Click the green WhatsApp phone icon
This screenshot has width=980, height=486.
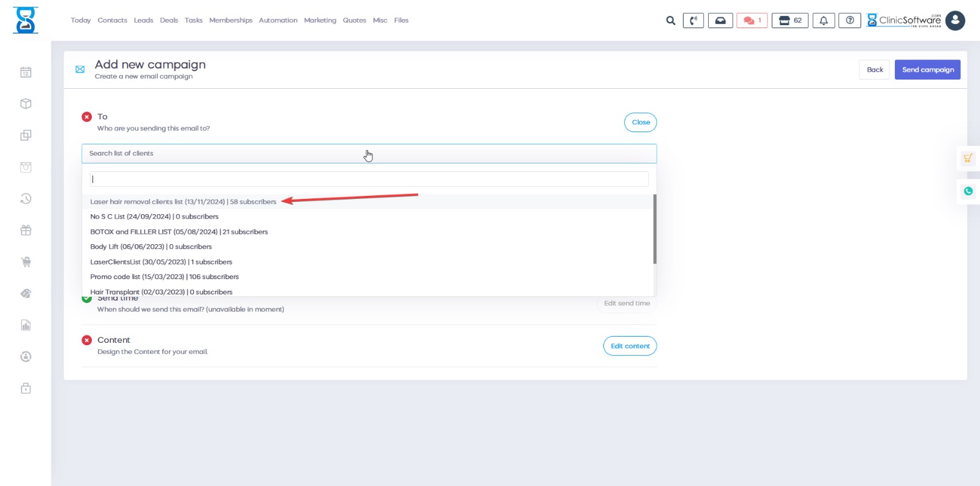point(968,191)
